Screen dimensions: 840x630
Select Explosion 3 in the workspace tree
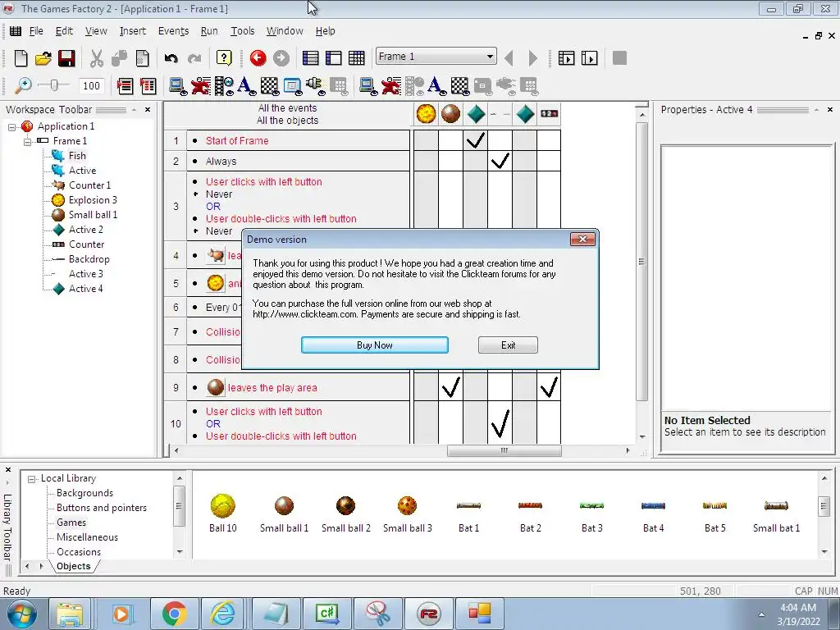coord(93,200)
